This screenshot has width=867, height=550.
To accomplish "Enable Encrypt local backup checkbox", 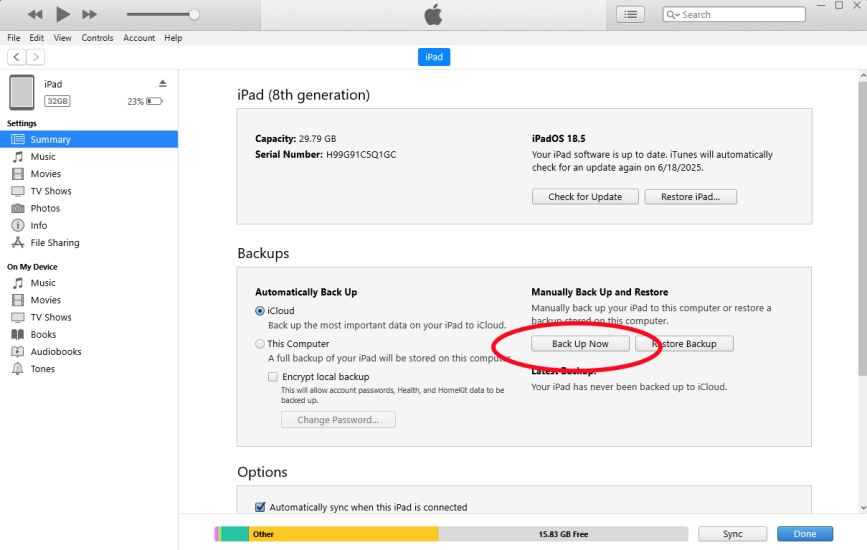I will (x=273, y=377).
